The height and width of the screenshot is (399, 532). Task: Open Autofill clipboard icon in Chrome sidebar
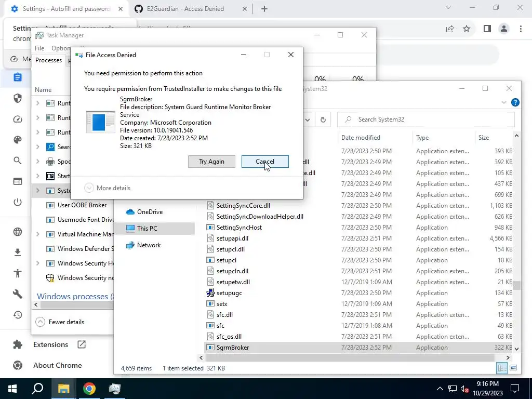(x=18, y=77)
